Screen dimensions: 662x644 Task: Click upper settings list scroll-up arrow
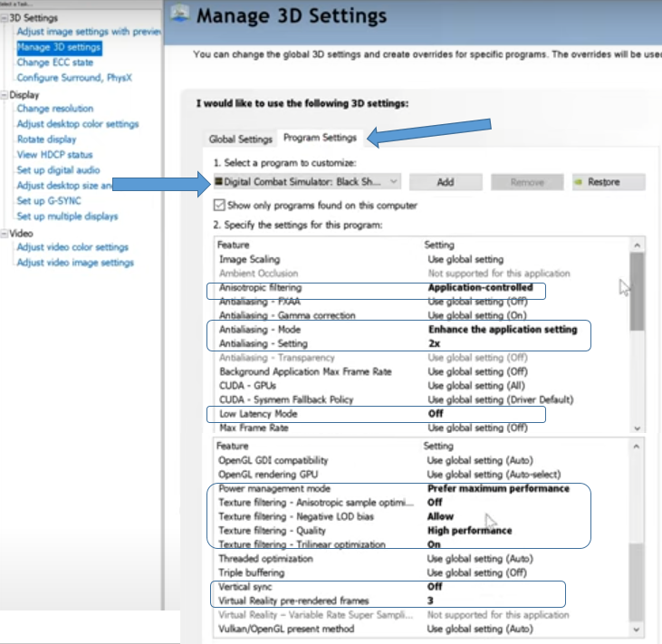[637, 245]
